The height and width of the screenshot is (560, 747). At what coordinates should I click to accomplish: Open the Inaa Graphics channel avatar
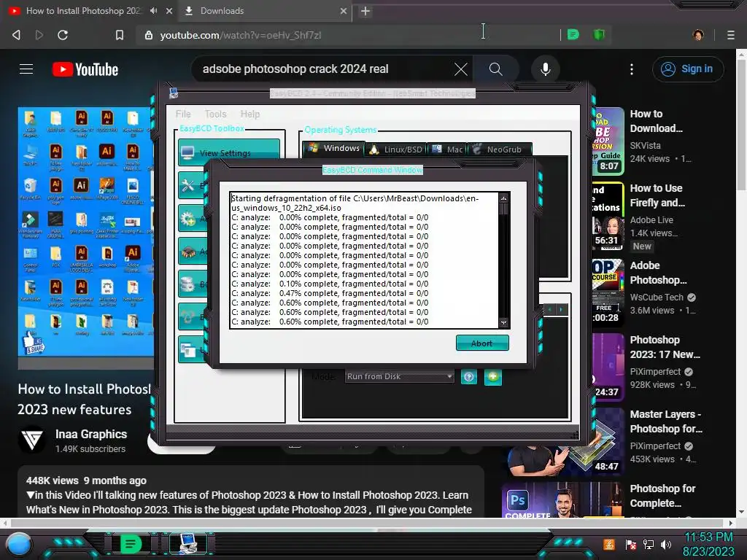click(32, 439)
